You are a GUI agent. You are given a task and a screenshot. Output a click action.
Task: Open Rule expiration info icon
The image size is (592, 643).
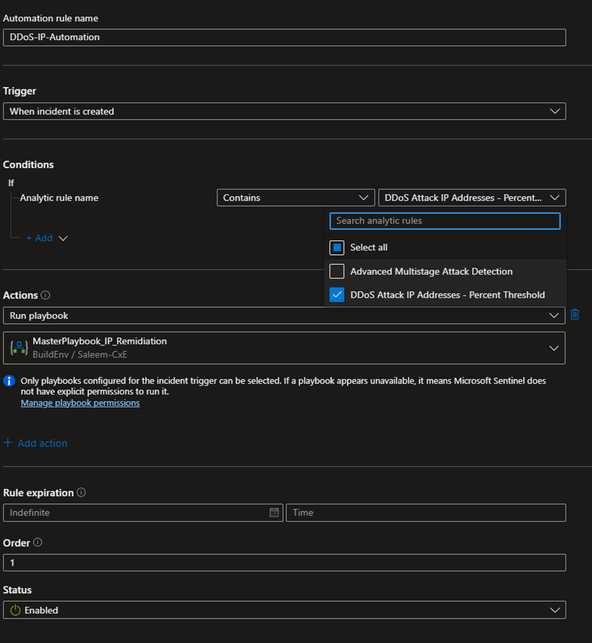[x=82, y=493]
